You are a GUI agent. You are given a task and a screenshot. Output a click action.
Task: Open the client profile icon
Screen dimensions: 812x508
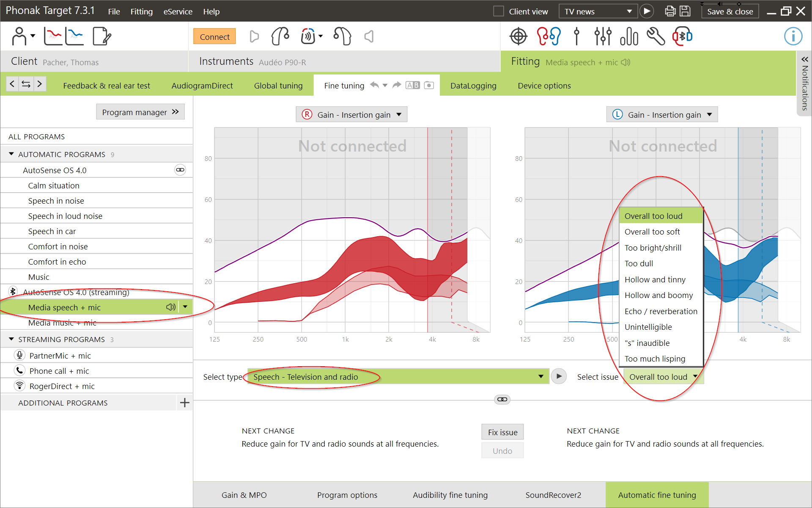tap(19, 36)
